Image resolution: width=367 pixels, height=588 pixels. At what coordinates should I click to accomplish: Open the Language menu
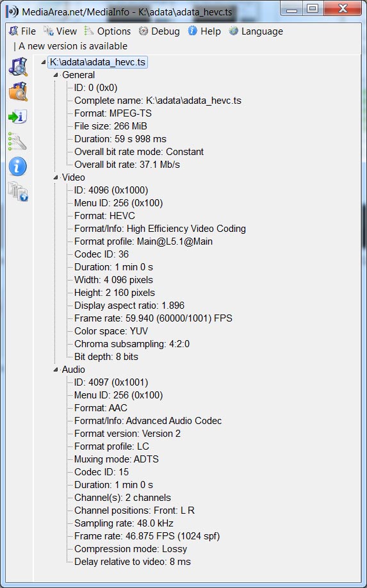[256, 31]
